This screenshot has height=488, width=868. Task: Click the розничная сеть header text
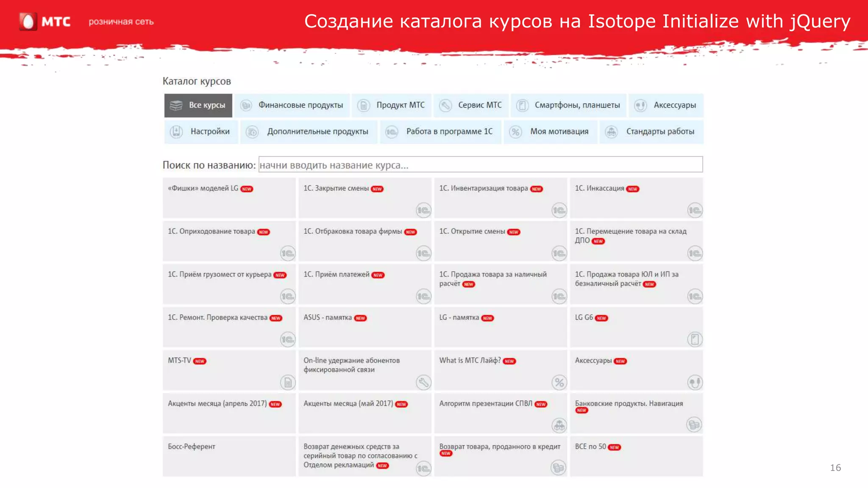(121, 22)
